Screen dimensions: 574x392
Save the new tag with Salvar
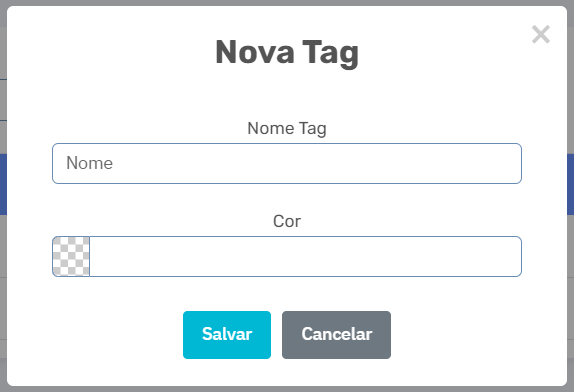227,335
